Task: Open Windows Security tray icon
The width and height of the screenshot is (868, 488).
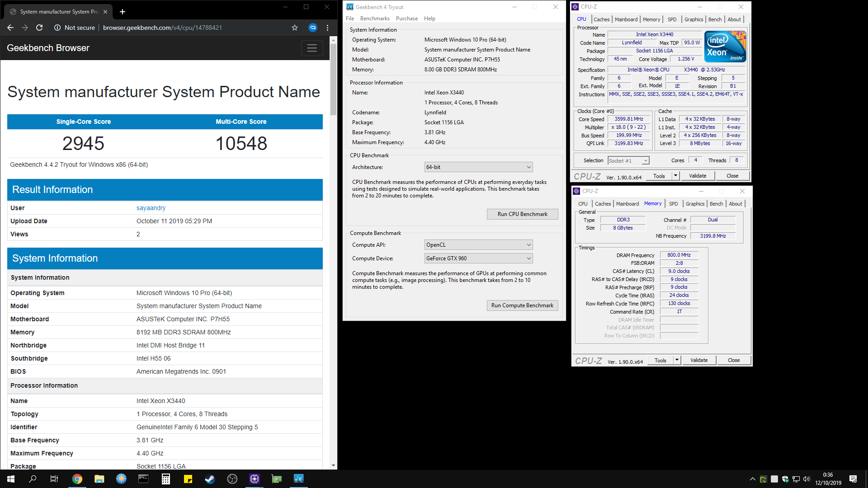Action: pyautogui.click(x=785, y=479)
